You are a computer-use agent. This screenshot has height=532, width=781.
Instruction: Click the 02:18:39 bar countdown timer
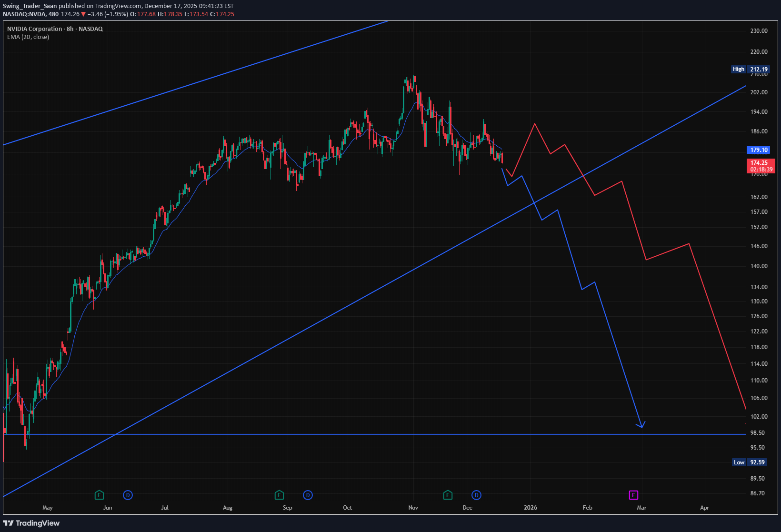click(761, 169)
